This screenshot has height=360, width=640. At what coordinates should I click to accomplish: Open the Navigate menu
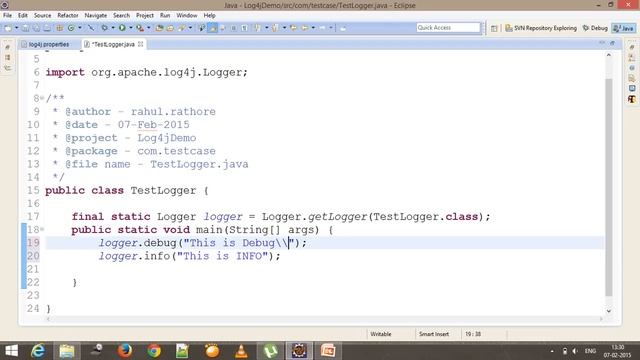coord(96,16)
